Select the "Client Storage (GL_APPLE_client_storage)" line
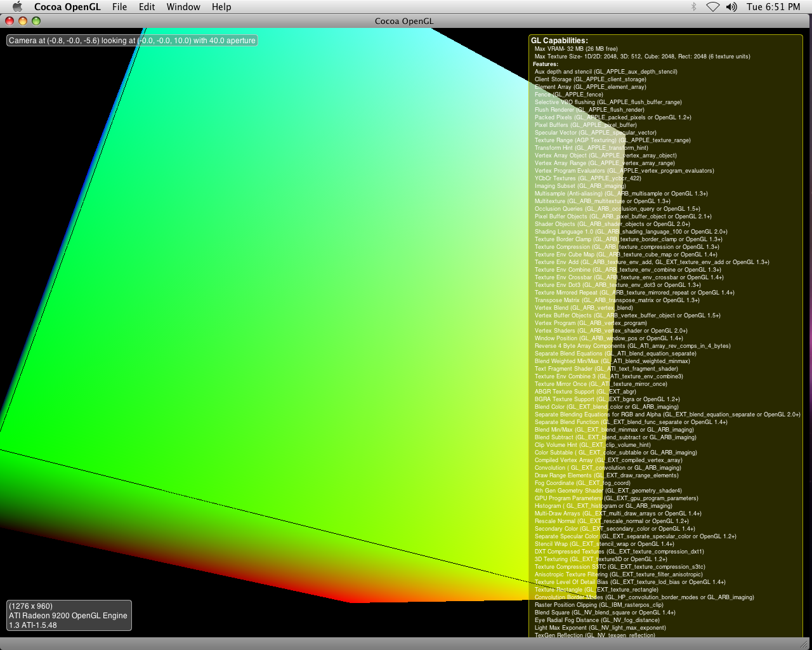This screenshot has width=812, height=650. pyautogui.click(x=590, y=79)
